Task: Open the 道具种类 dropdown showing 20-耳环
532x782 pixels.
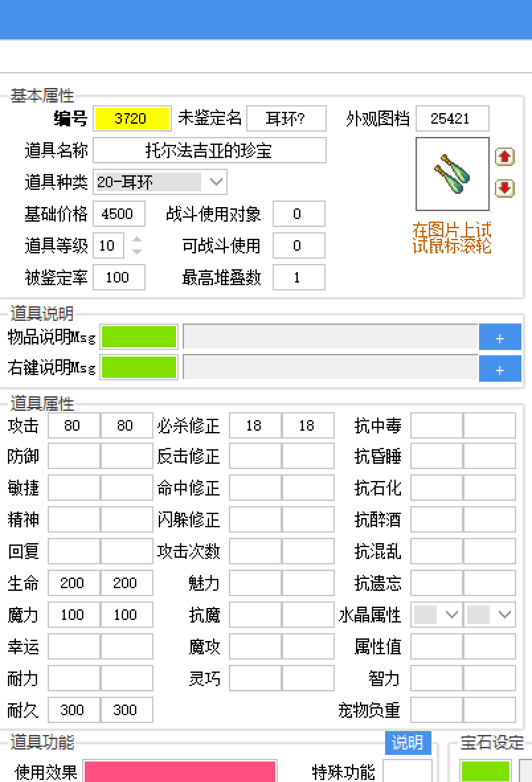Action: (x=217, y=181)
